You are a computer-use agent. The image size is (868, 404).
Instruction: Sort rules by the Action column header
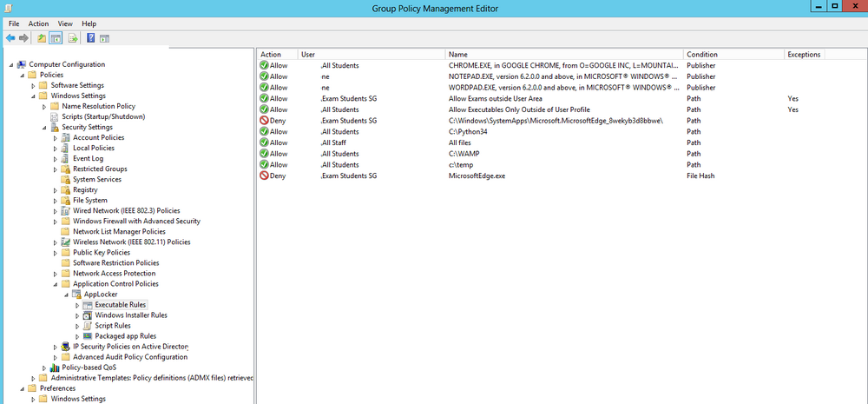point(278,55)
